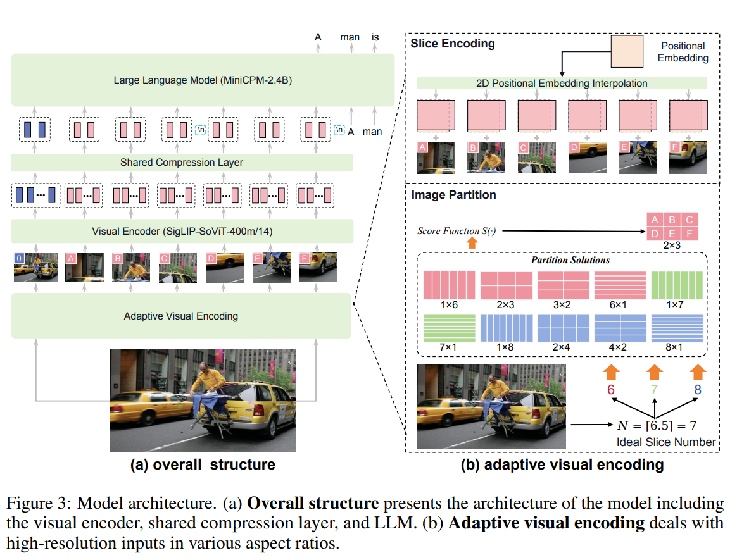Click slice C image in Slice Encoding panel

(x=537, y=158)
